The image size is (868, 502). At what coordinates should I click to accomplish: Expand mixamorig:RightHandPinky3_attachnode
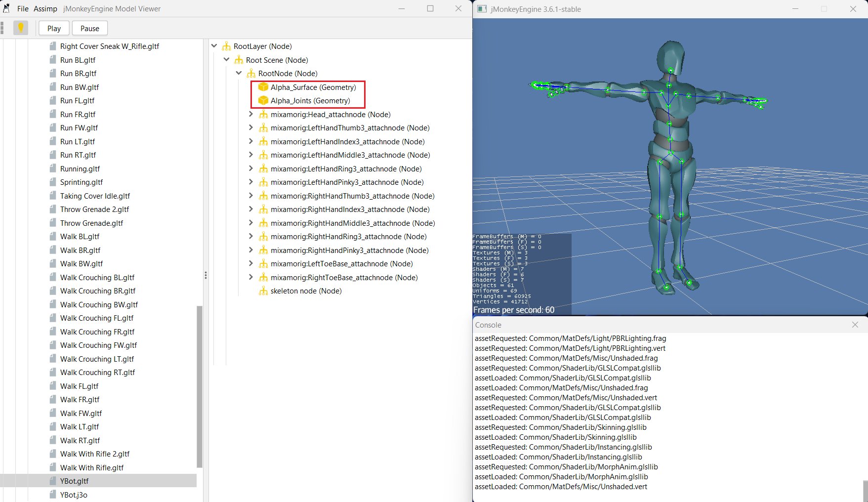tap(251, 250)
